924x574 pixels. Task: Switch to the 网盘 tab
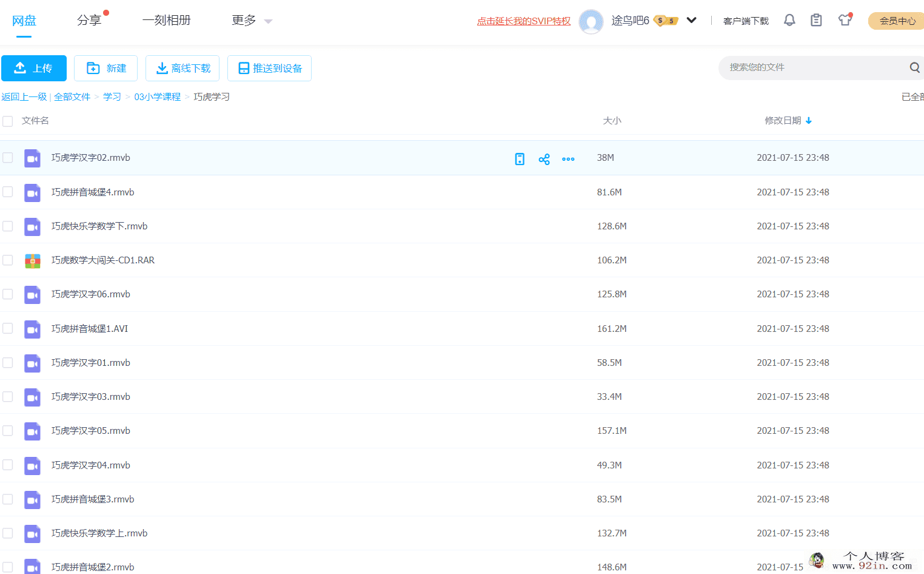pos(24,21)
